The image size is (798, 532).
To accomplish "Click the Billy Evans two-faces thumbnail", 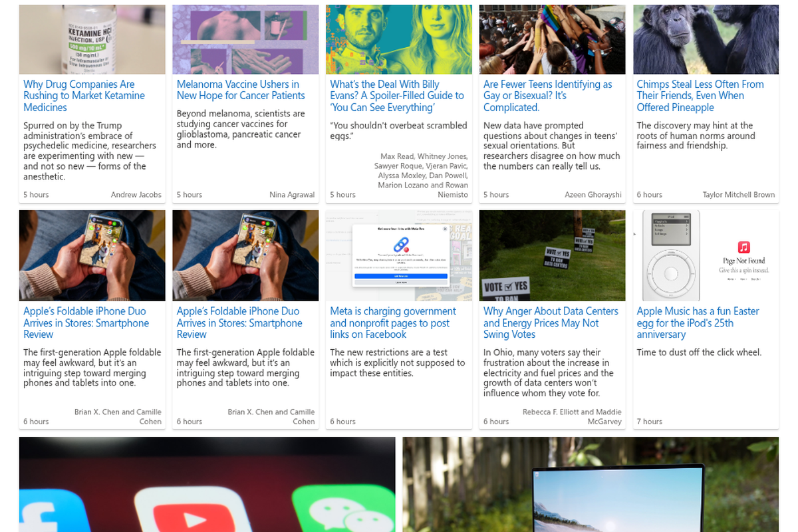I will coord(399,39).
